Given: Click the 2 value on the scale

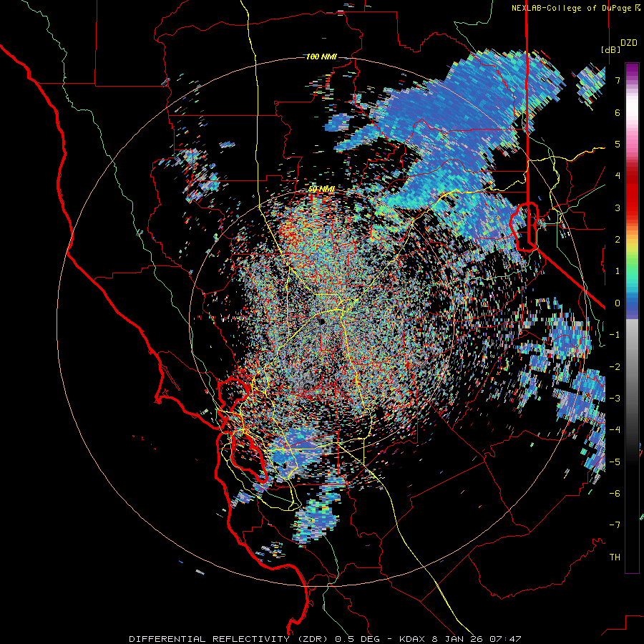Looking at the screenshot, I should coord(618,240).
